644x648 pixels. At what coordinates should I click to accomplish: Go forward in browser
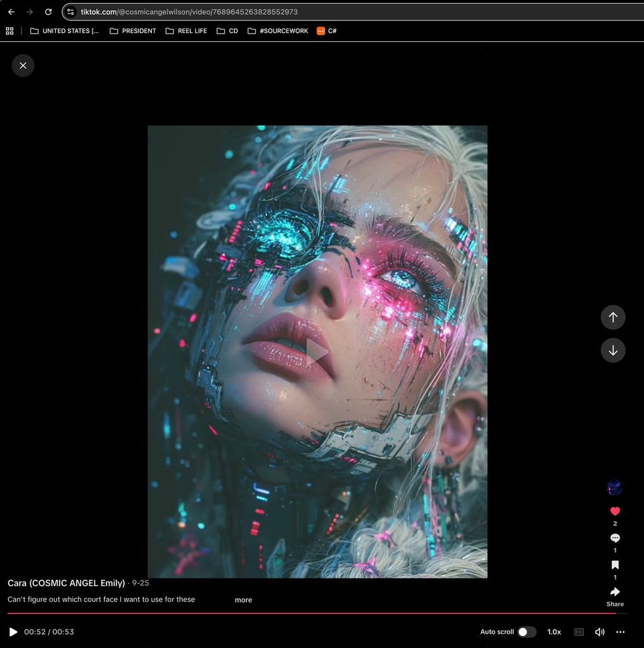[x=30, y=12]
